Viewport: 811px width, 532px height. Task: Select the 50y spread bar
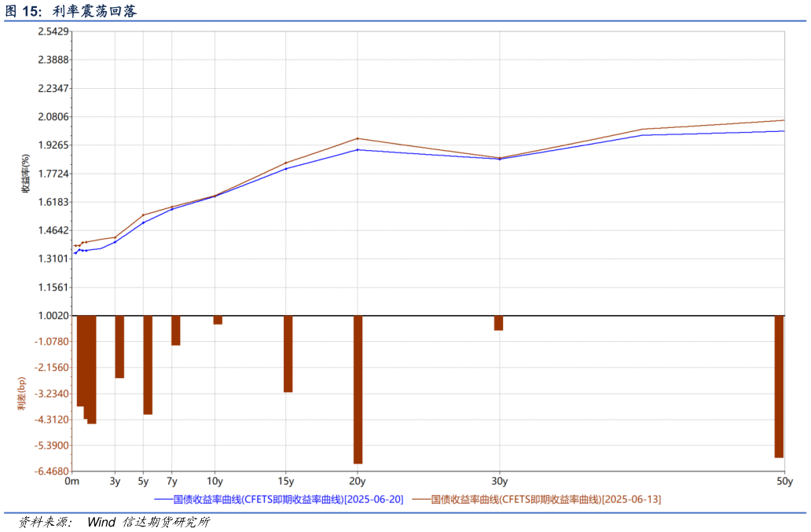coord(779,386)
